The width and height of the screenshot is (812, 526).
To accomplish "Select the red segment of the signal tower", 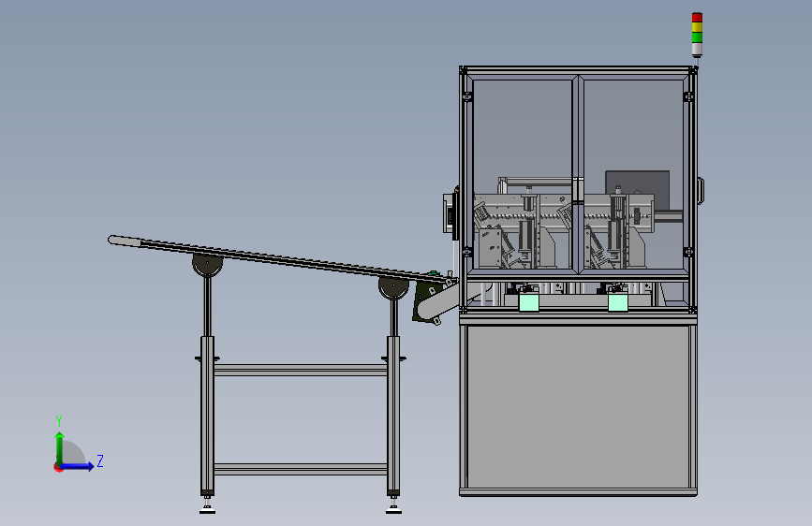I will [x=697, y=18].
